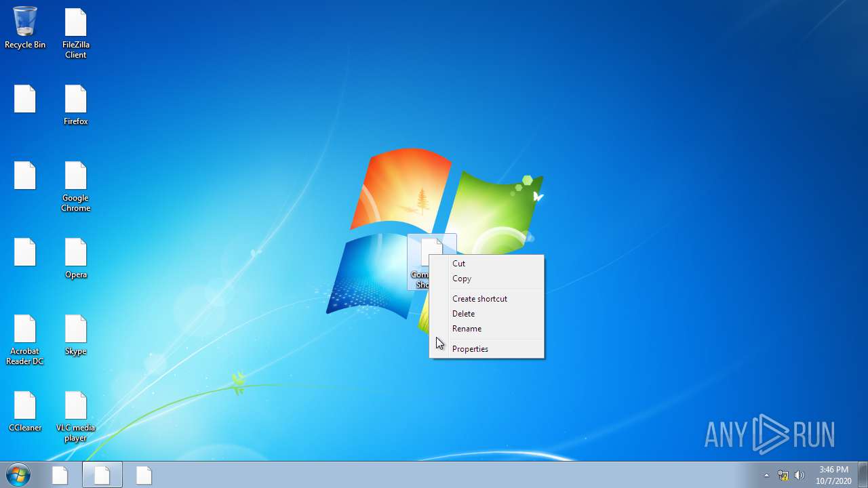Select the highlighted desktop shortcut behind menu

pos(432,262)
